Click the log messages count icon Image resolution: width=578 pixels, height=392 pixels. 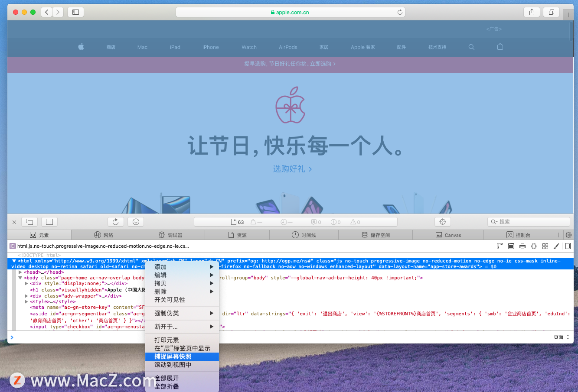(316, 222)
